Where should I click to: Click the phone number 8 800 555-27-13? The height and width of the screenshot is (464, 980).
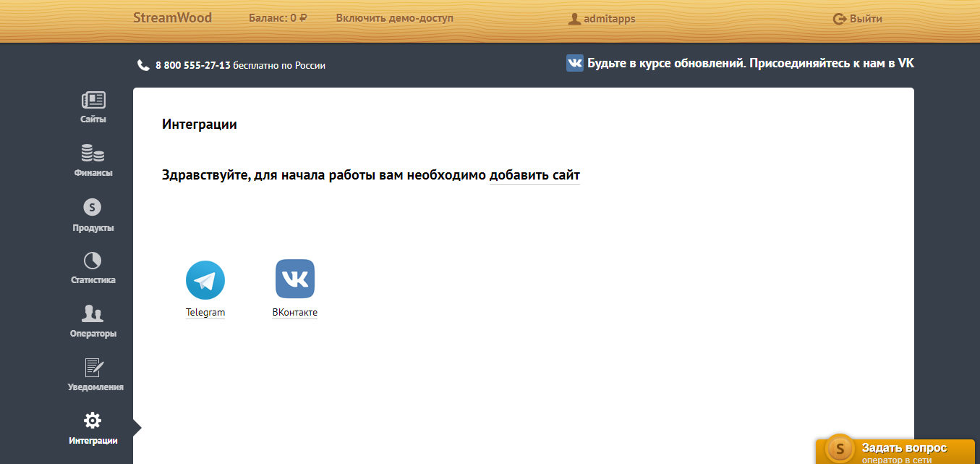[192, 65]
